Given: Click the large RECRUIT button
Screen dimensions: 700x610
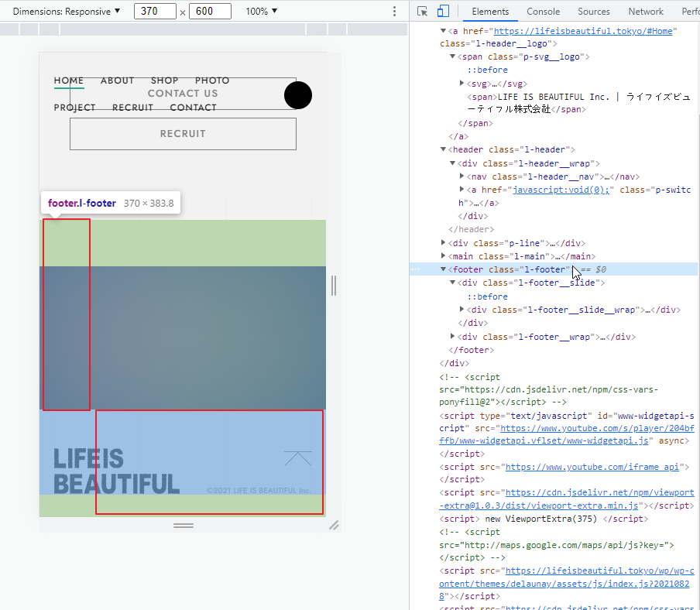Looking at the screenshot, I should pyautogui.click(x=183, y=134).
